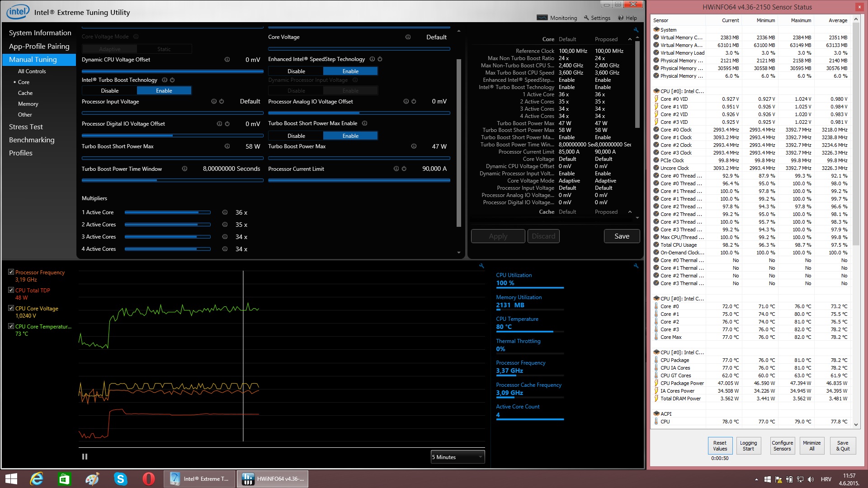Click power icon for Processor Analog IO Voltage Offset
The width and height of the screenshot is (868, 488).
(414, 102)
